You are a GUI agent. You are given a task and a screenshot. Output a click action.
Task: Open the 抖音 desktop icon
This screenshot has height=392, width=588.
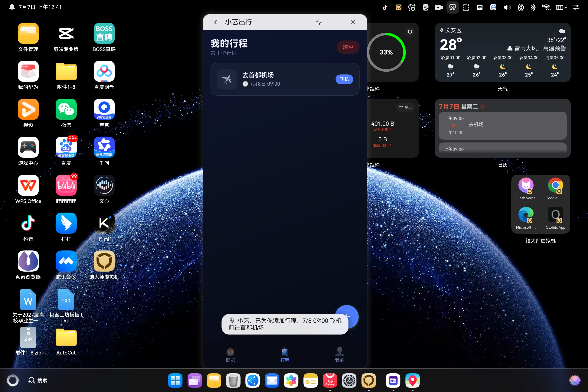(28, 223)
